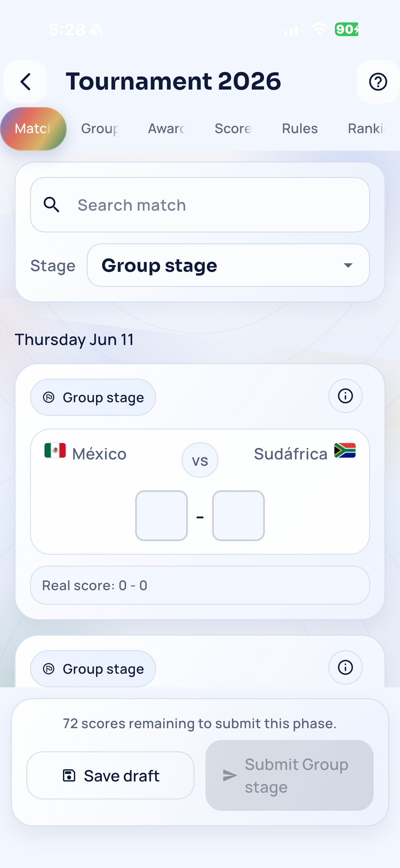This screenshot has width=400, height=868.
Task: Open the Stage selector showing Group stage
Action: pos(228,265)
